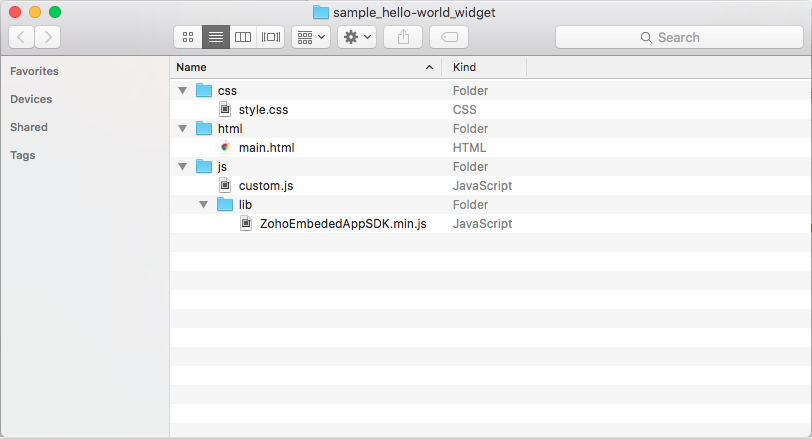Open the Action gear dropdown menu
Image resolution: width=812 pixels, height=439 pixels.
coord(357,37)
